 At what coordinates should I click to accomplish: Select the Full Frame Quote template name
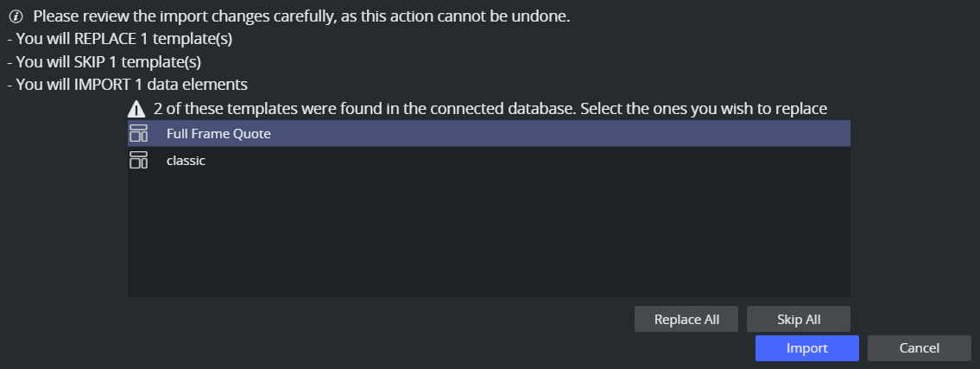(x=218, y=134)
